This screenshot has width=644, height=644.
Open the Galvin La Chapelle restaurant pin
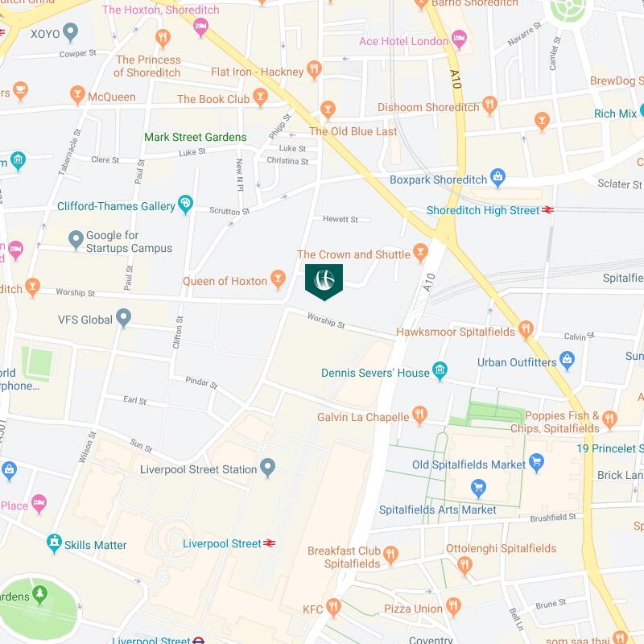coord(419,415)
